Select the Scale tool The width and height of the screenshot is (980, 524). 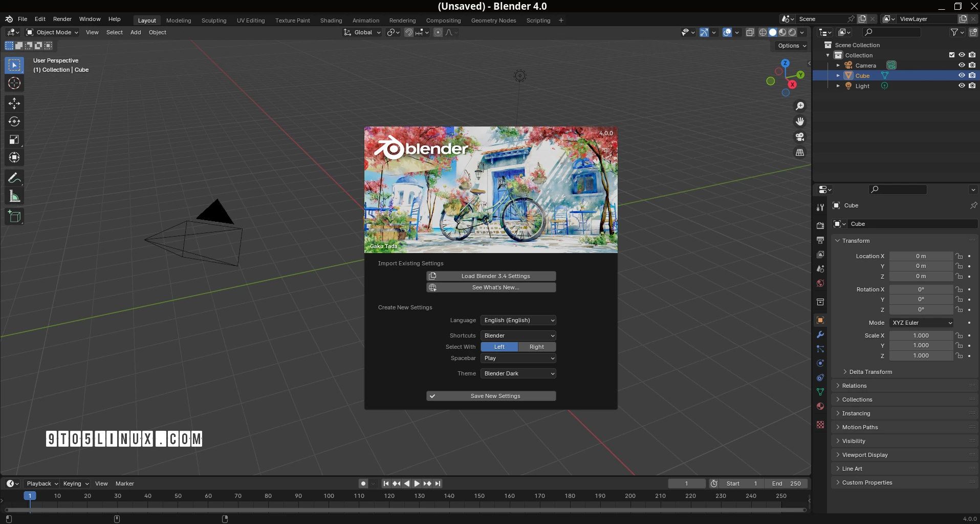coord(14,139)
